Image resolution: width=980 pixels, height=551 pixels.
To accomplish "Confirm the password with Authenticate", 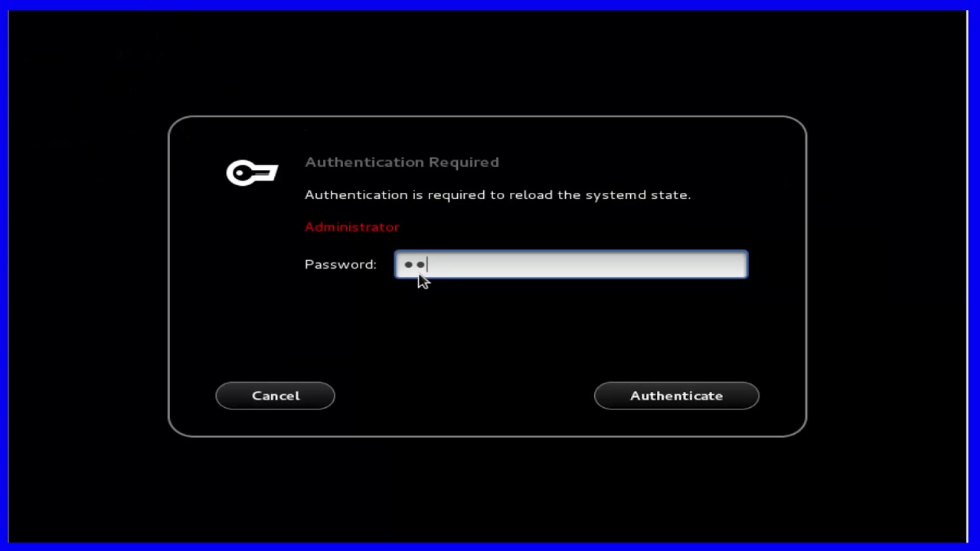I will pyautogui.click(x=677, y=396).
